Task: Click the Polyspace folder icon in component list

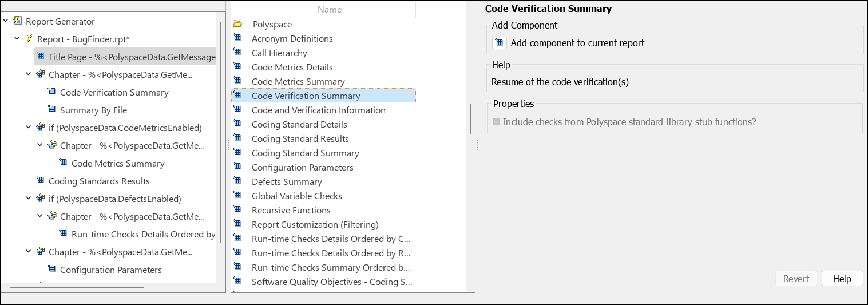Action: pos(237,25)
